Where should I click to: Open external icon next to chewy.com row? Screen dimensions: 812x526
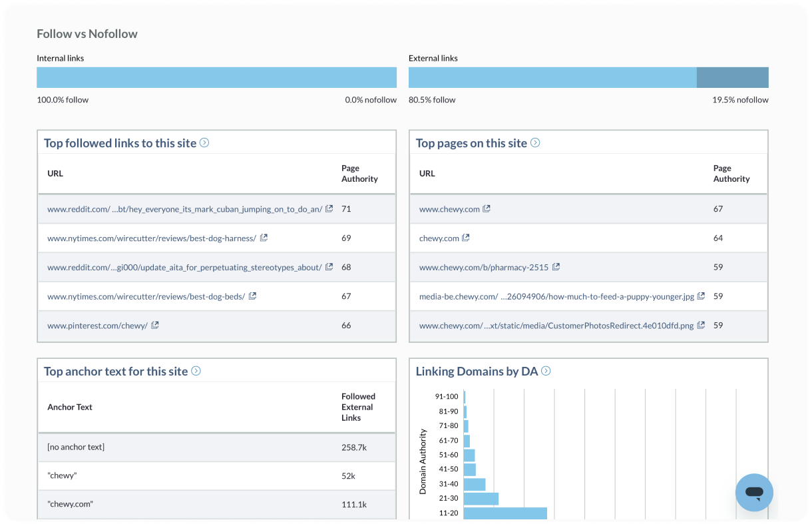click(x=466, y=238)
